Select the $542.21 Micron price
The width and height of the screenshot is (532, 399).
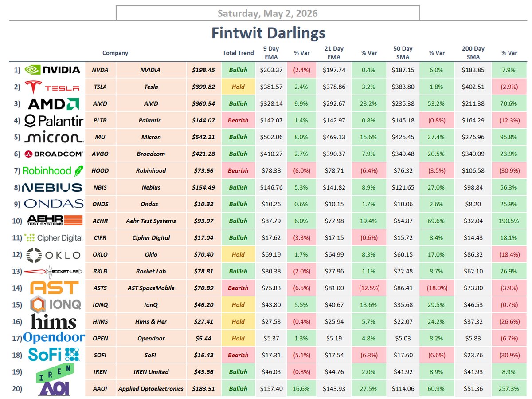click(204, 137)
